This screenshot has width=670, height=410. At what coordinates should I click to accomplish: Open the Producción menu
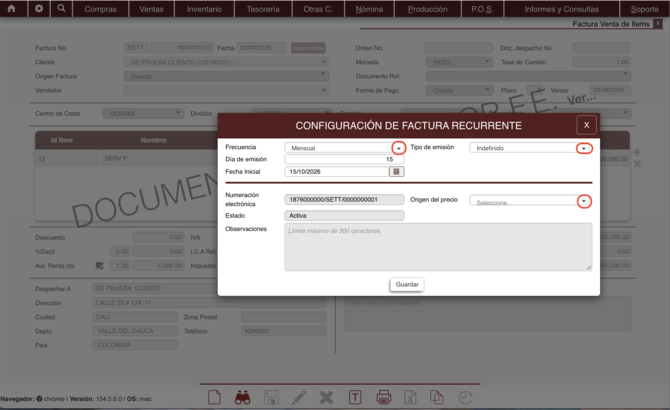[x=428, y=9]
